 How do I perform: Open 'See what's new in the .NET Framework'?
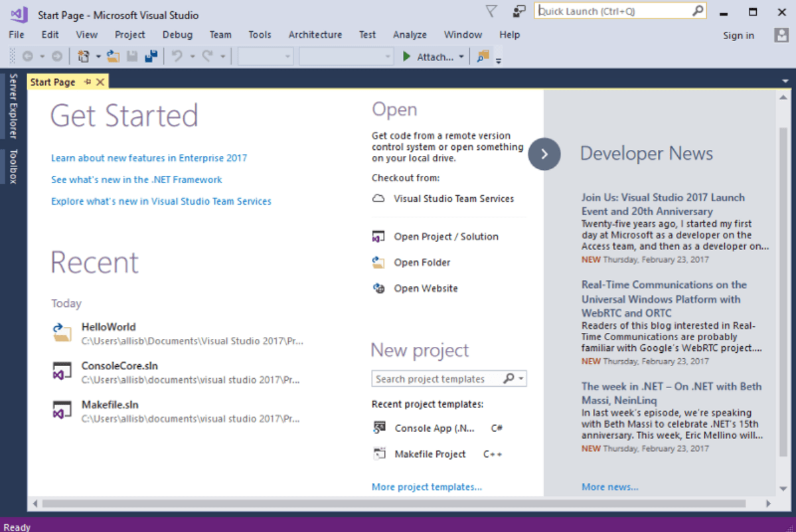(x=136, y=180)
